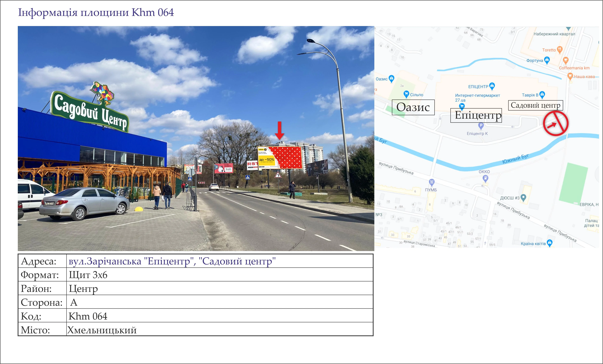Click the boxed Оазис map label
This screenshot has height=364, width=603.
click(x=413, y=107)
